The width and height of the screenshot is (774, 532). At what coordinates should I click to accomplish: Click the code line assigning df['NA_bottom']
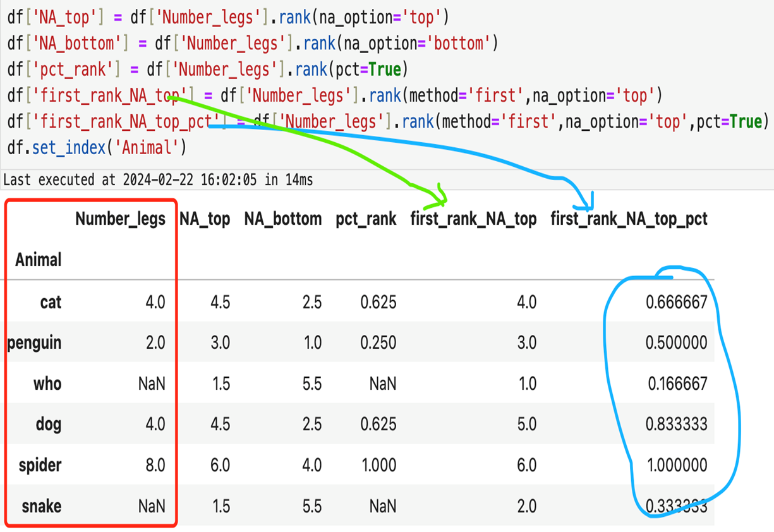pos(253,44)
